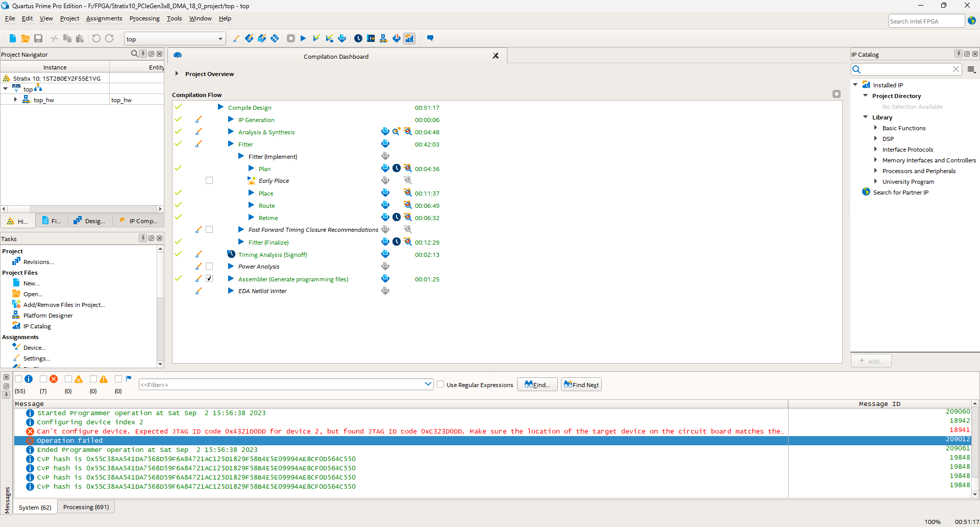Expand the Project Overview section

(177, 73)
